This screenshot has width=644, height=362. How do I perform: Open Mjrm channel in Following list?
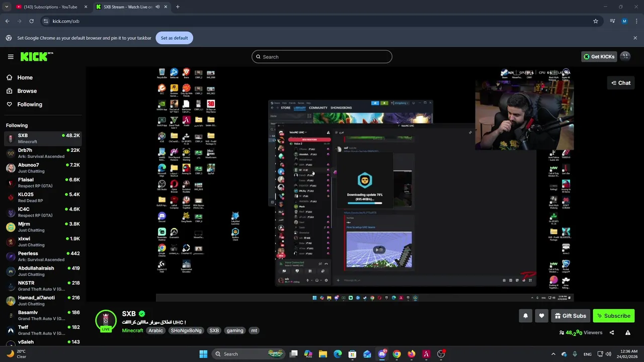43,227
